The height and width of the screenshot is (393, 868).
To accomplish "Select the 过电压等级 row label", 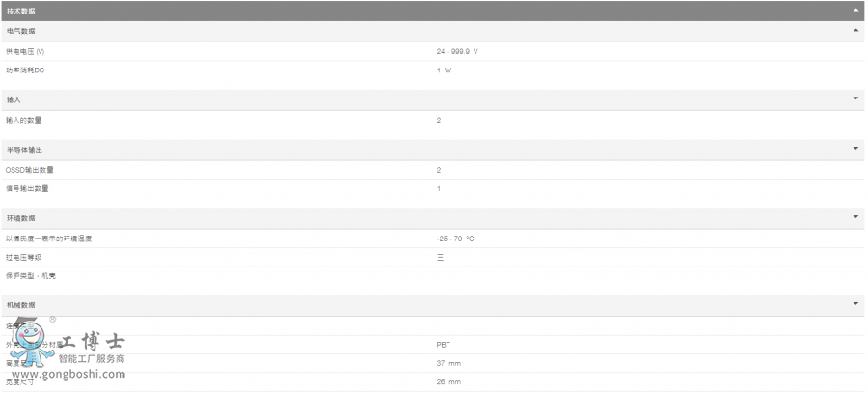I will (24, 257).
